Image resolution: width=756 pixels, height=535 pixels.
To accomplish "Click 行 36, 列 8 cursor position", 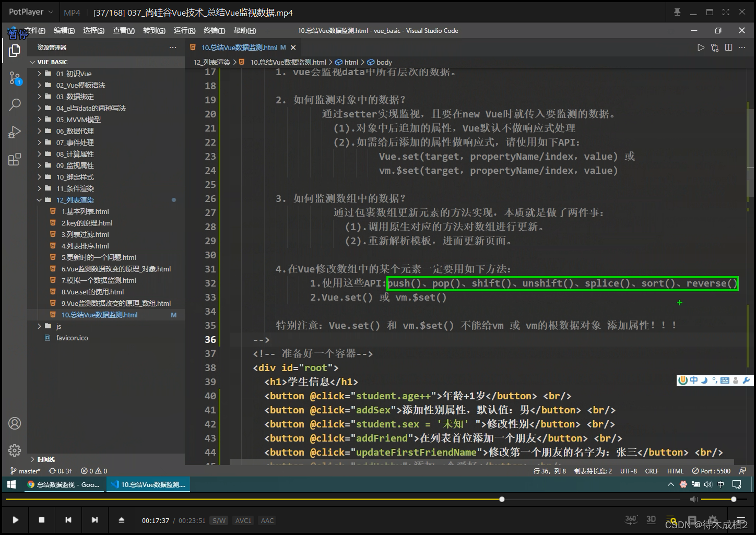I will (x=550, y=471).
